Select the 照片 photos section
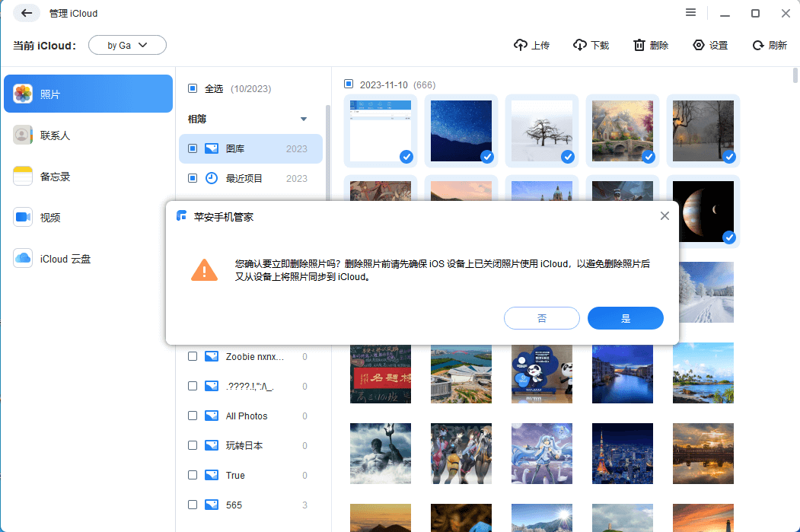Screen dimensions: 800x532 click(x=88, y=93)
